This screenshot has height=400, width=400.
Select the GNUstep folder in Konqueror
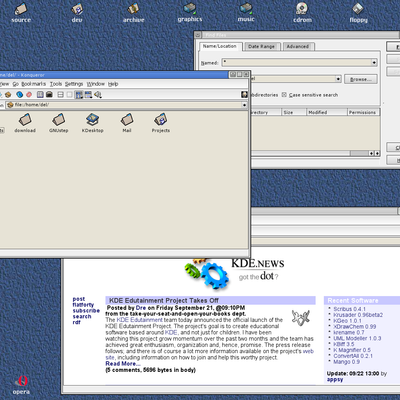[59, 123]
